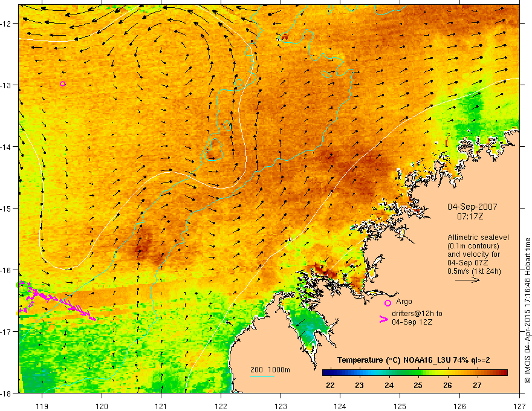The height and width of the screenshot is (411, 532).
Task: Click the magenta Argo float circle on the map
Action: pyautogui.click(x=62, y=84)
